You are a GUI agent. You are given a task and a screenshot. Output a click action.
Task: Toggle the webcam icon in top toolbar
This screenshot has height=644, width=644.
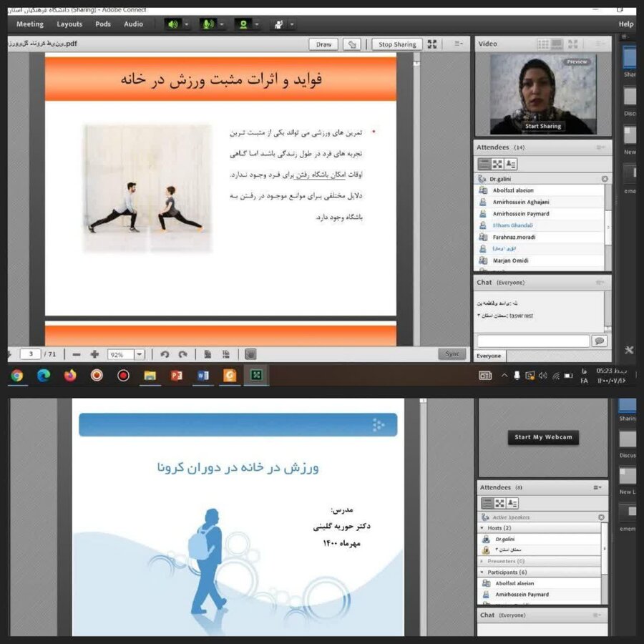[243, 24]
